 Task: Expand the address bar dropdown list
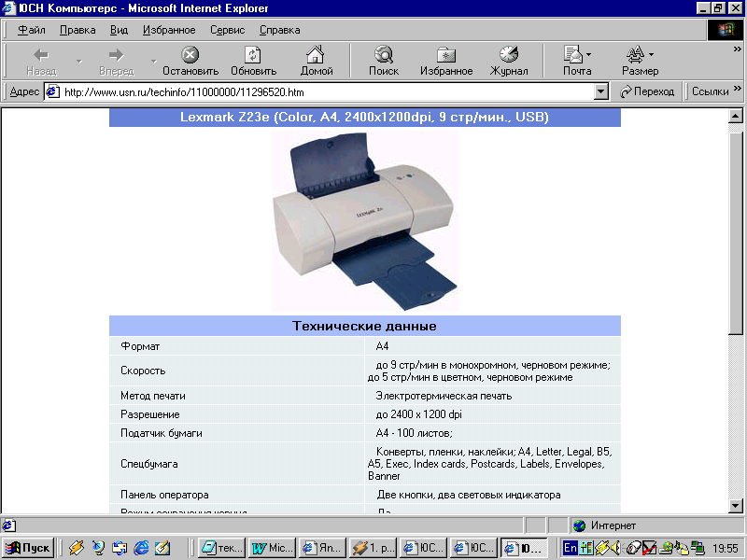pyautogui.click(x=601, y=91)
